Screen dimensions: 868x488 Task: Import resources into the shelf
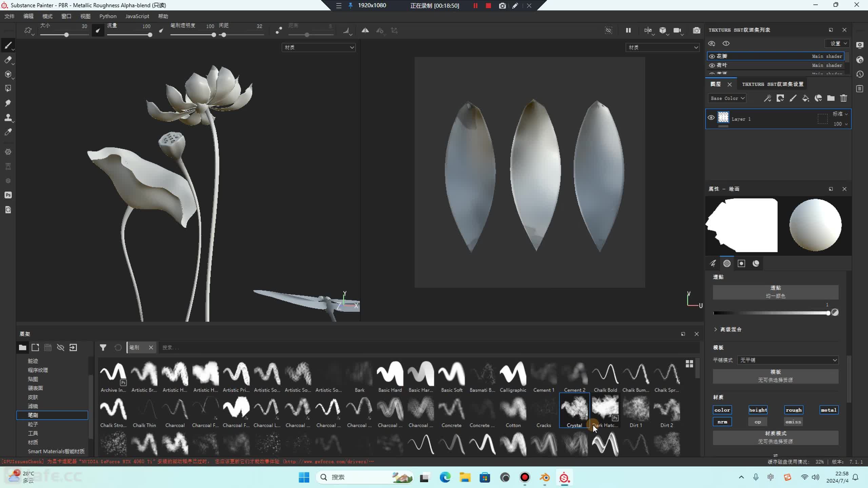[x=73, y=347]
